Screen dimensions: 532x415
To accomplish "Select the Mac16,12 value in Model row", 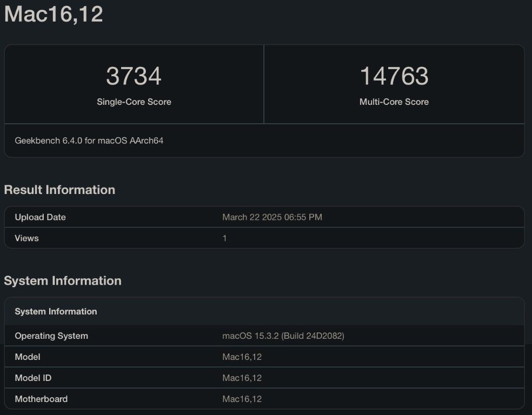I will pos(242,357).
